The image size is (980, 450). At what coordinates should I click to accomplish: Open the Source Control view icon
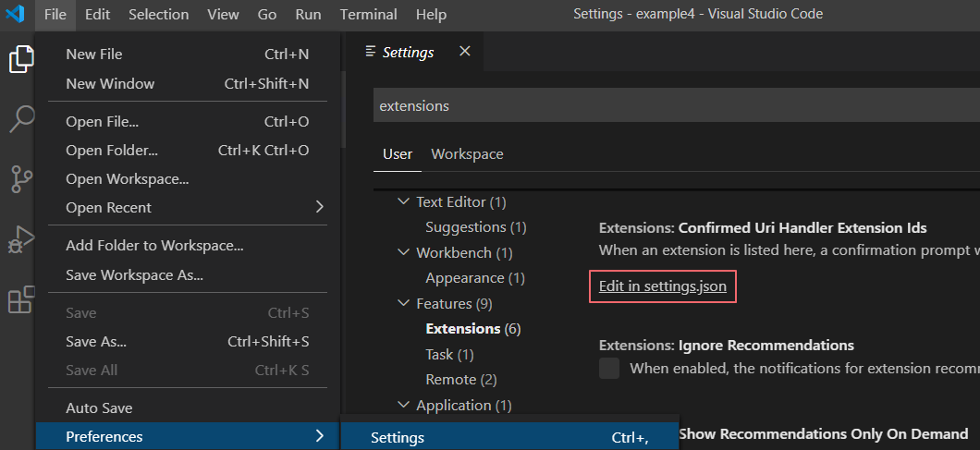(22, 179)
